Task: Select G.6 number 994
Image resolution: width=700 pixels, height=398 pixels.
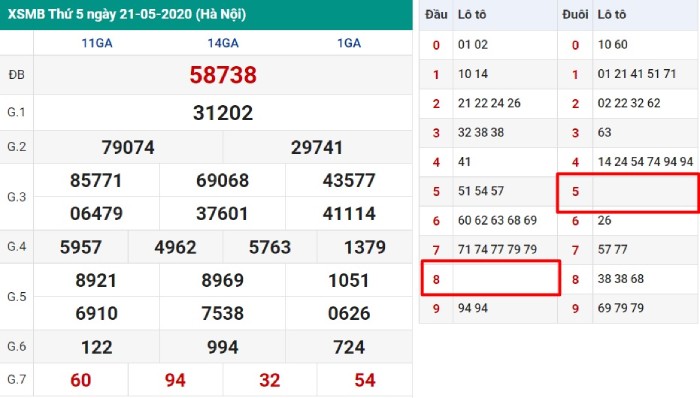Action: [222, 347]
